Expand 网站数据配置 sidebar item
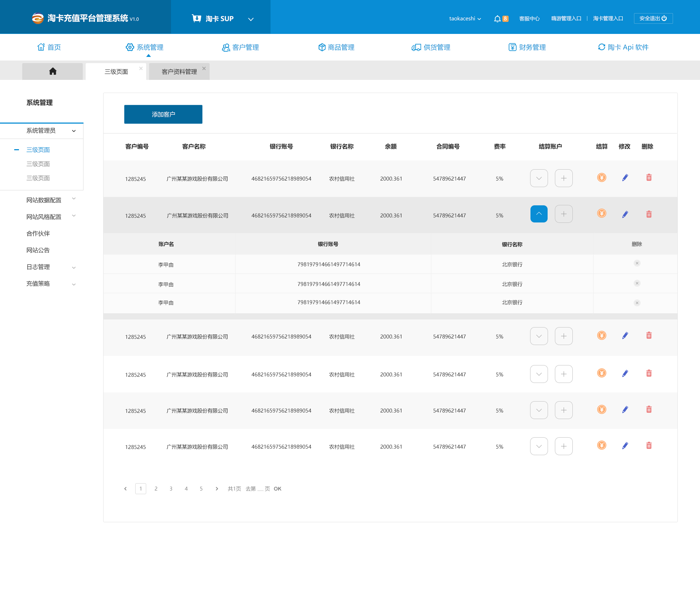 coord(74,199)
